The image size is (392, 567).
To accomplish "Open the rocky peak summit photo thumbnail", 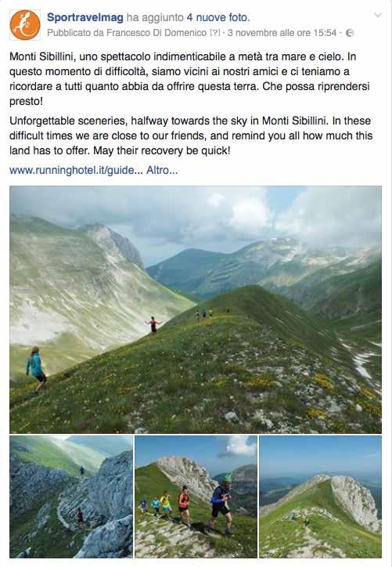I will click(x=321, y=497).
